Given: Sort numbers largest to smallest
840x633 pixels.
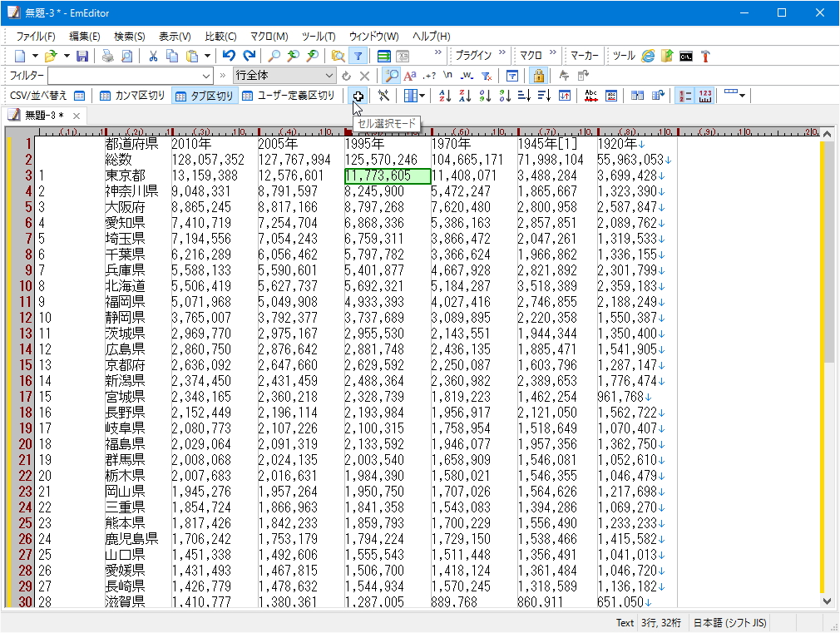Looking at the screenshot, I should coord(505,96).
